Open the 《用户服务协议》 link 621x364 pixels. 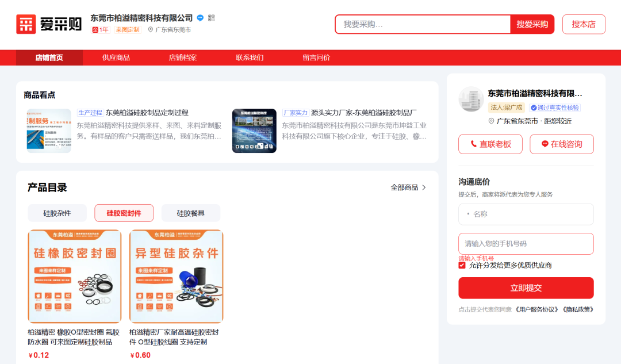click(x=536, y=310)
